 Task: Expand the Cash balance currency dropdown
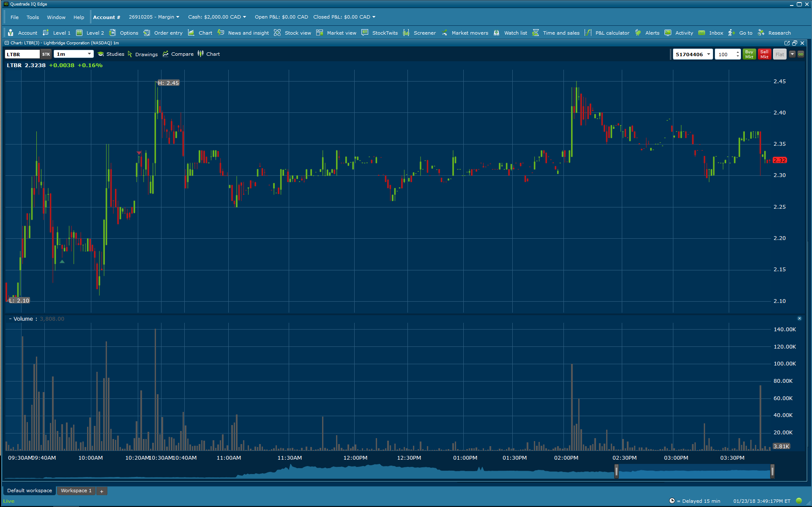pyautogui.click(x=244, y=17)
